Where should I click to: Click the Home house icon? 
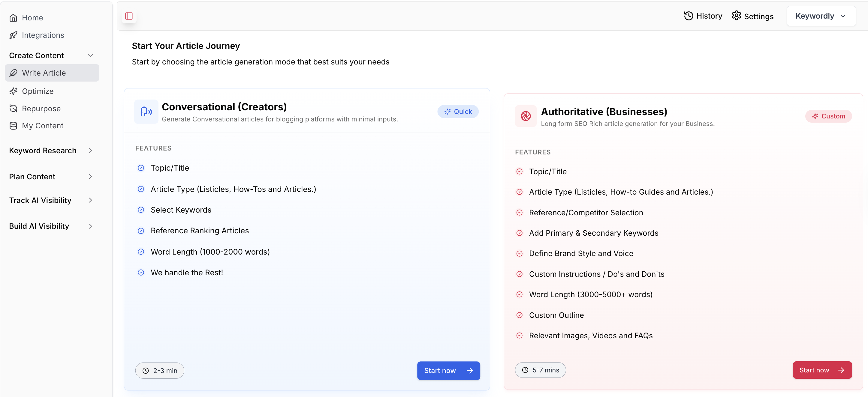pyautogui.click(x=14, y=18)
